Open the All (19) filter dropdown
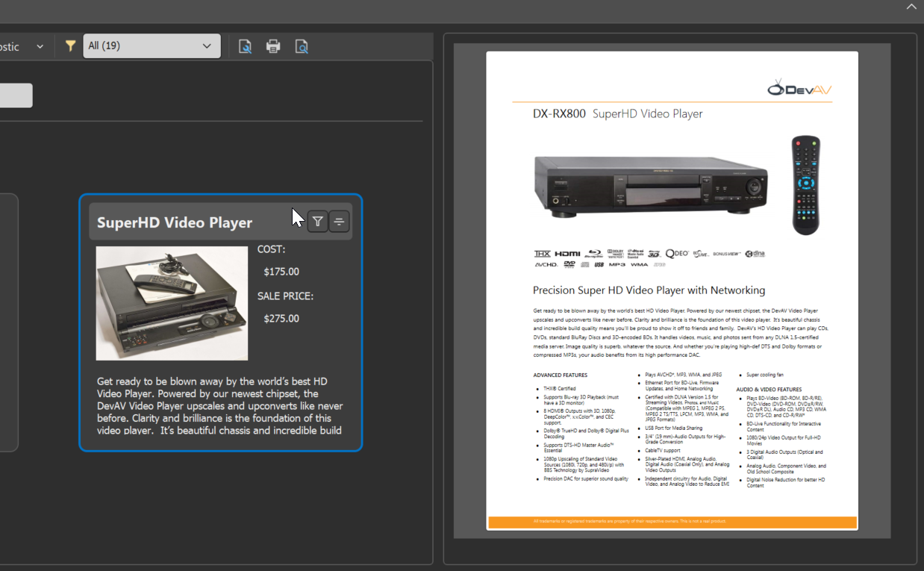This screenshot has width=924, height=571. click(152, 46)
